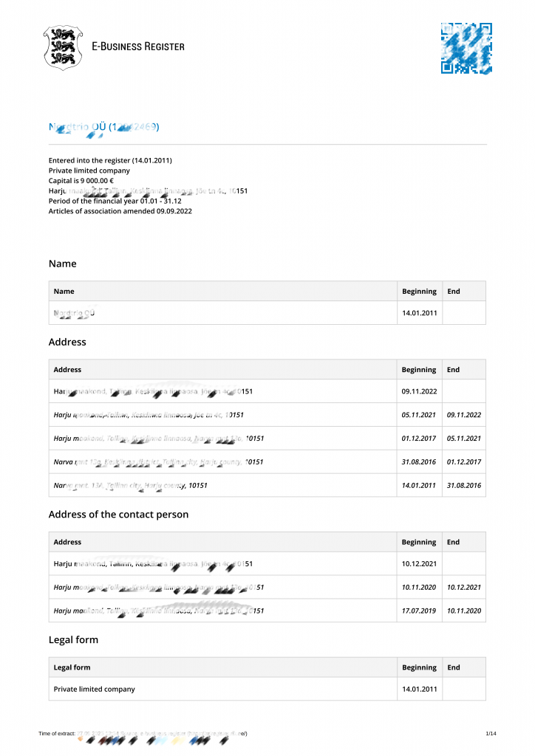Select the address row beginning 01.12.2017
535x756 pixels.
267,439
